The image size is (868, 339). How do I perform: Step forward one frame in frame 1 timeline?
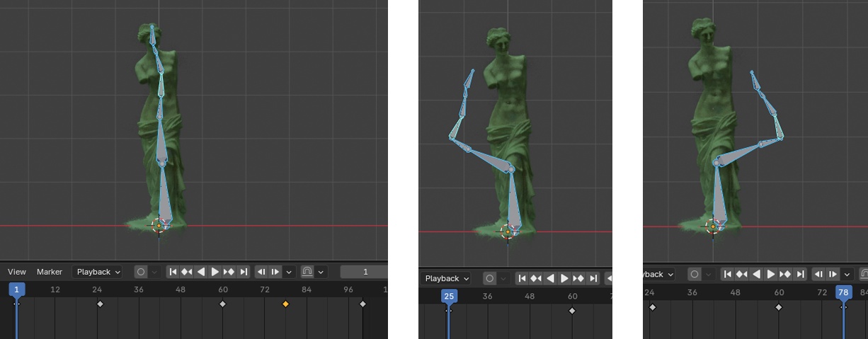275,272
